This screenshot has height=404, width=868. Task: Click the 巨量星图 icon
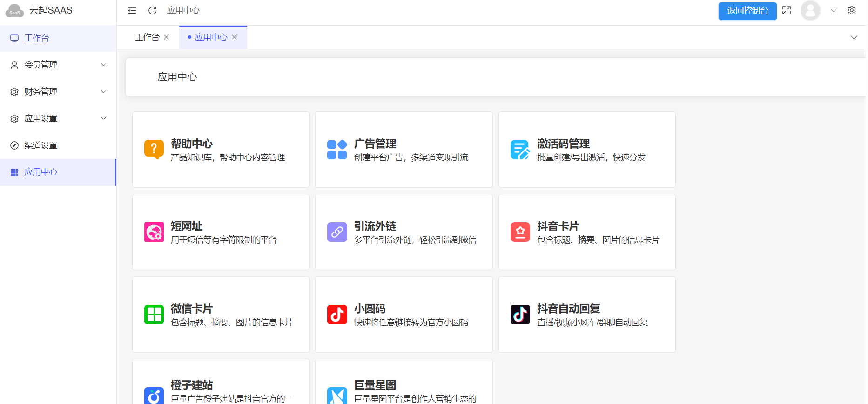click(337, 396)
